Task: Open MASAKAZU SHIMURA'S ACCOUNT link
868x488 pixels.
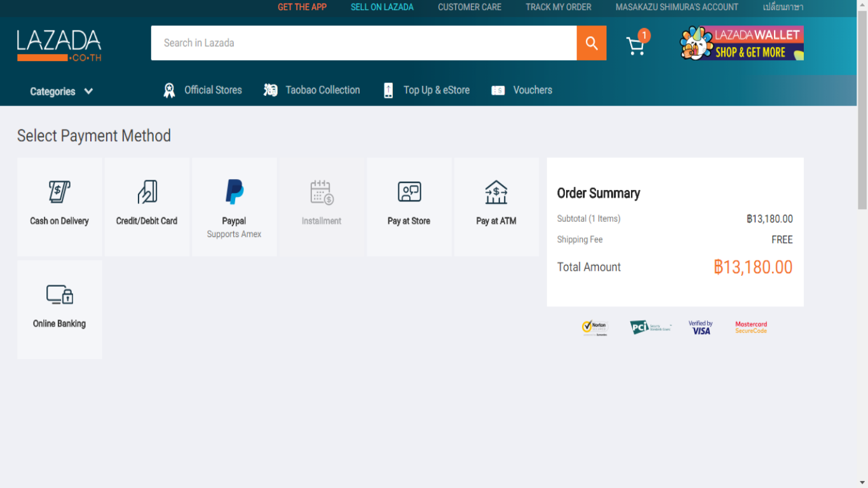Action: pos(677,7)
